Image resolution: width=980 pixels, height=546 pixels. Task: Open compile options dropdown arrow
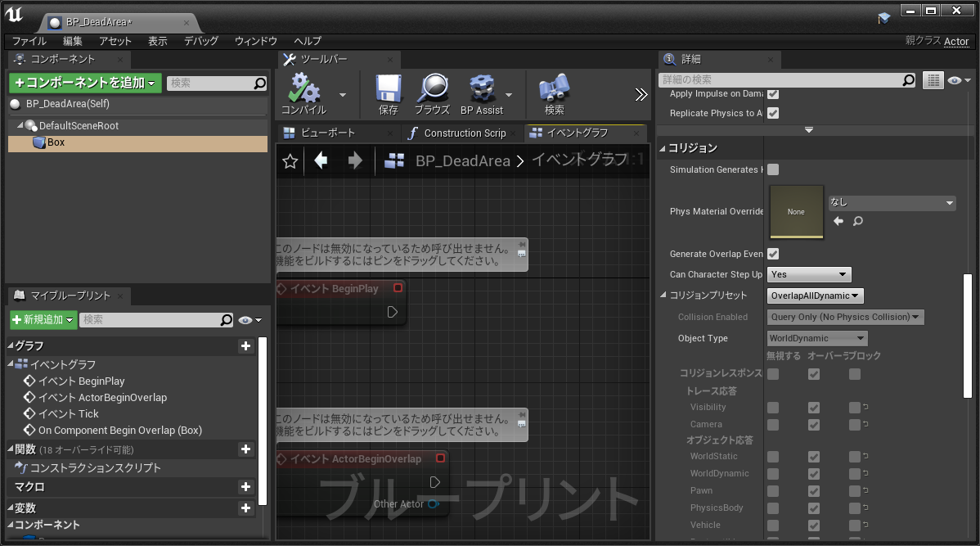343,95
